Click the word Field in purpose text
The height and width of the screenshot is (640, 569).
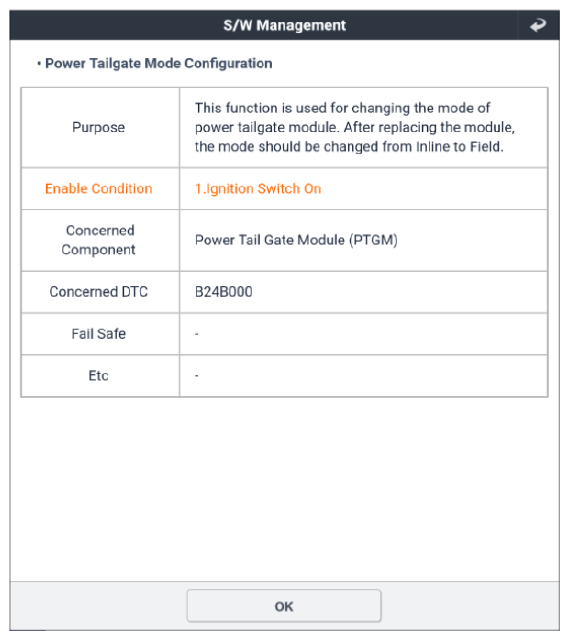(487, 147)
